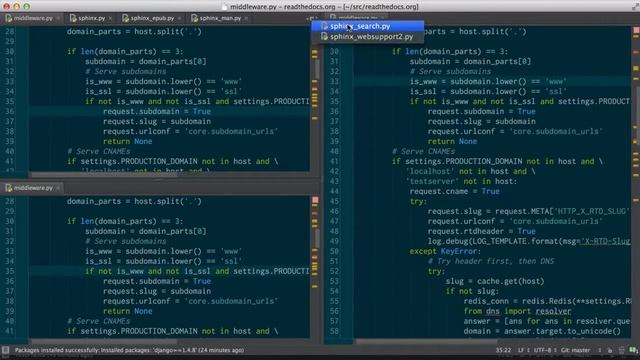Click 'KeyError' on right pane line 50
The image size is (640, 360).
click(459, 251)
